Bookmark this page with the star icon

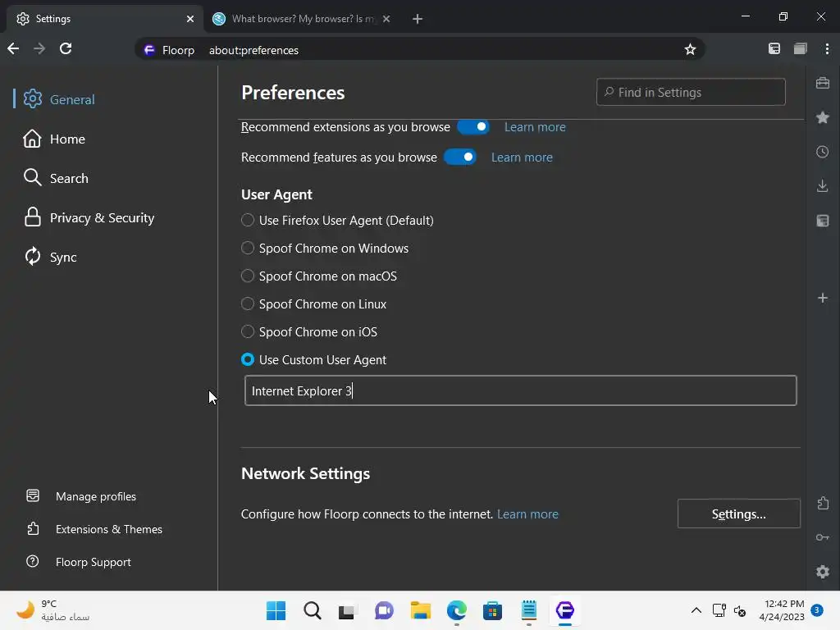(x=690, y=49)
